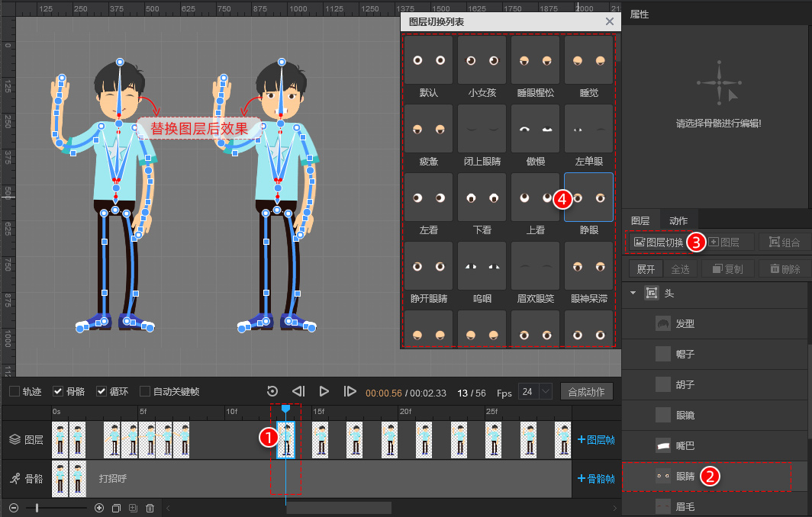
Task: Switch to the 动作 tab
Action: coord(678,220)
